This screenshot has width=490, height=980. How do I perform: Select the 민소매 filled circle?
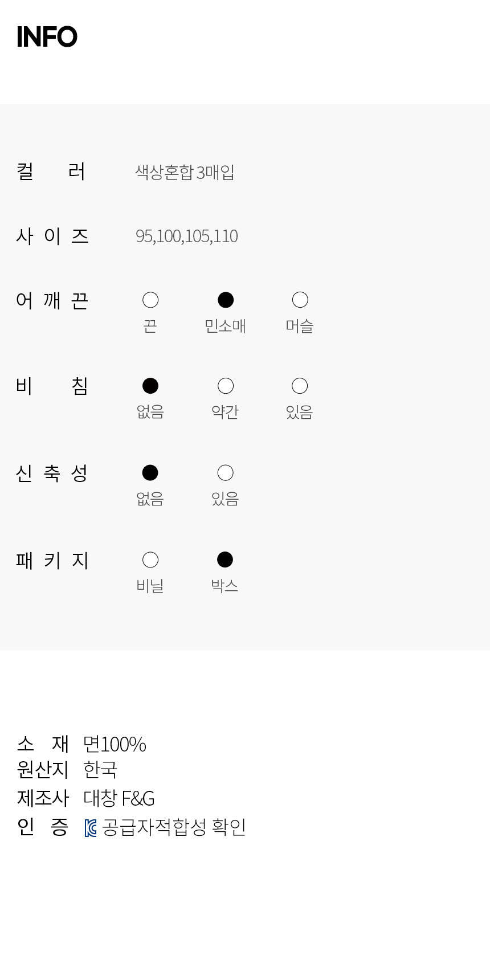pyautogui.click(x=226, y=300)
